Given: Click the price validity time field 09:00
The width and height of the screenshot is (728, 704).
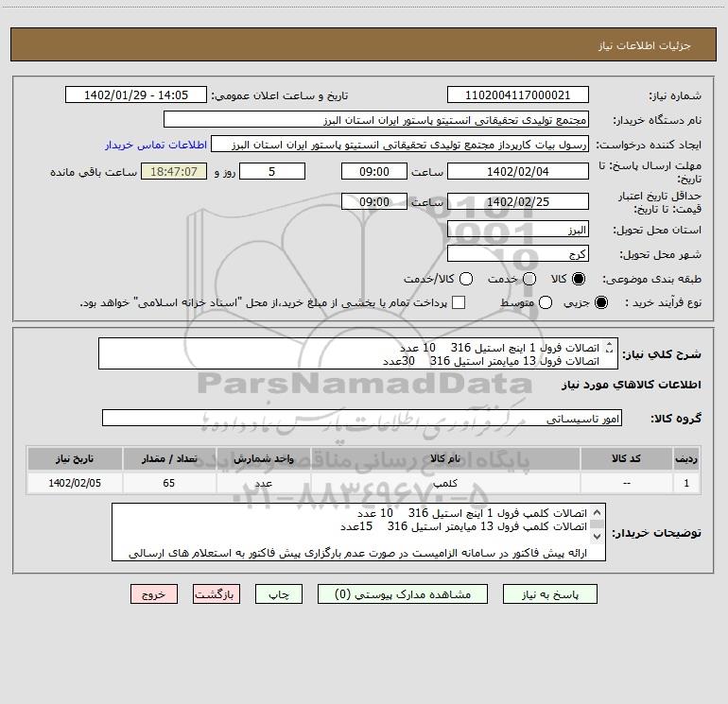Looking at the screenshot, I should (x=374, y=201).
